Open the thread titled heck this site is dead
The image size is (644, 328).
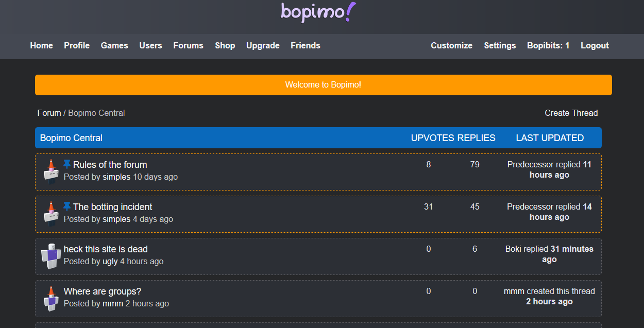pyautogui.click(x=105, y=249)
